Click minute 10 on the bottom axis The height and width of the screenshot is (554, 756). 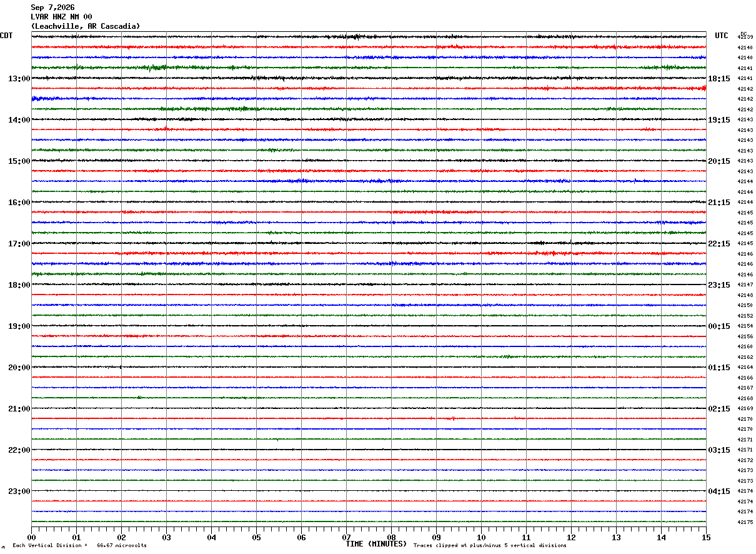(x=481, y=537)
